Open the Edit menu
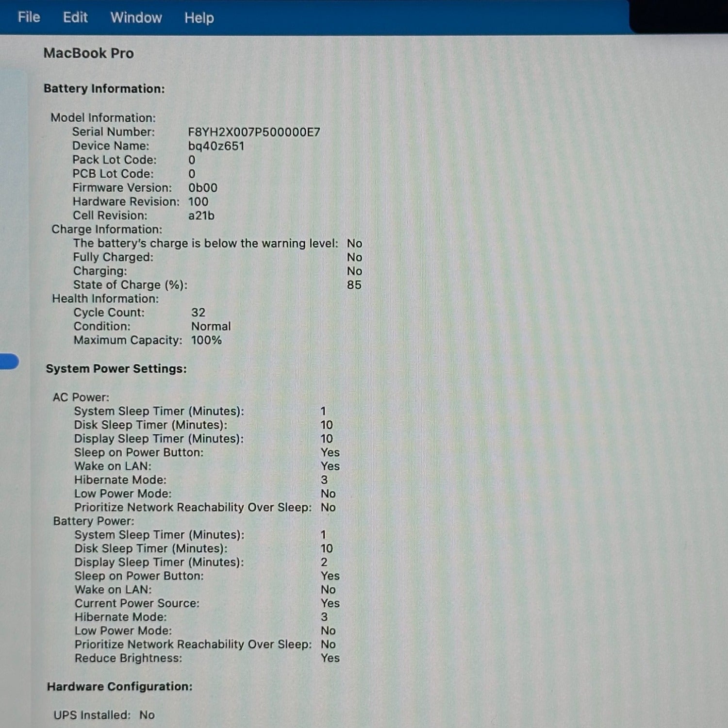Viewport: 728px width, 728px height. pyautogui.click(x=75, y=17)
